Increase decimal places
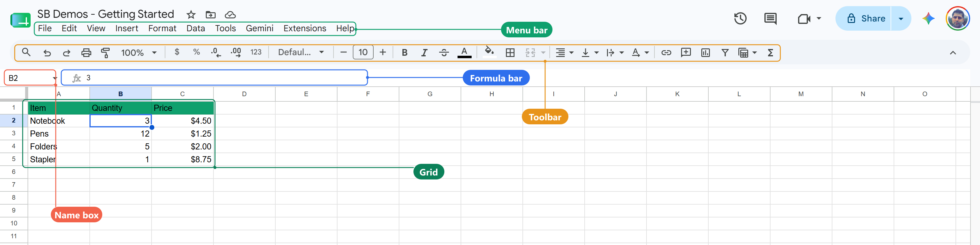980x245 pixels. (x=236, y=52)
